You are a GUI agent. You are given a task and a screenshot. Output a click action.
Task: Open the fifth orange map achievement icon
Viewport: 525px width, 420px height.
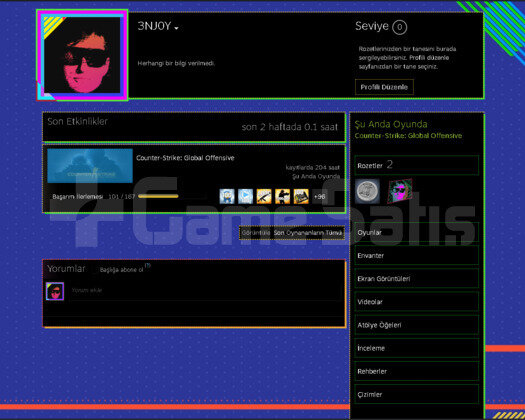click(x=301, y=196)
